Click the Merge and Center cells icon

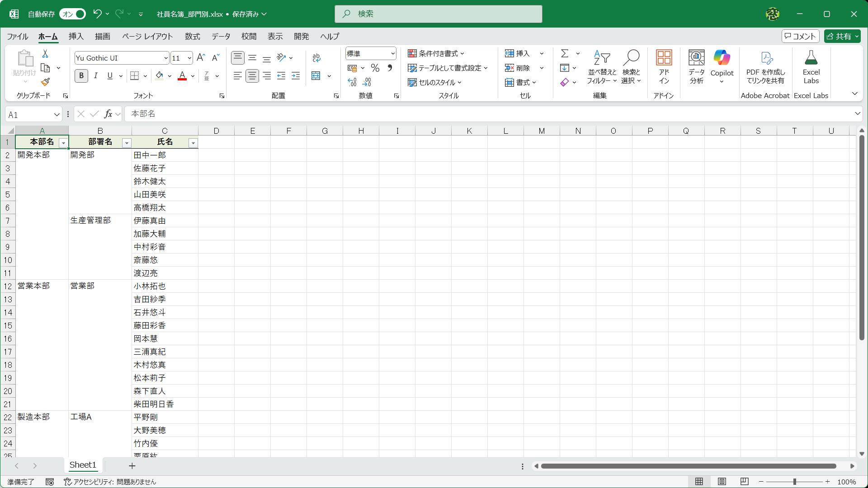pos(316,76)
